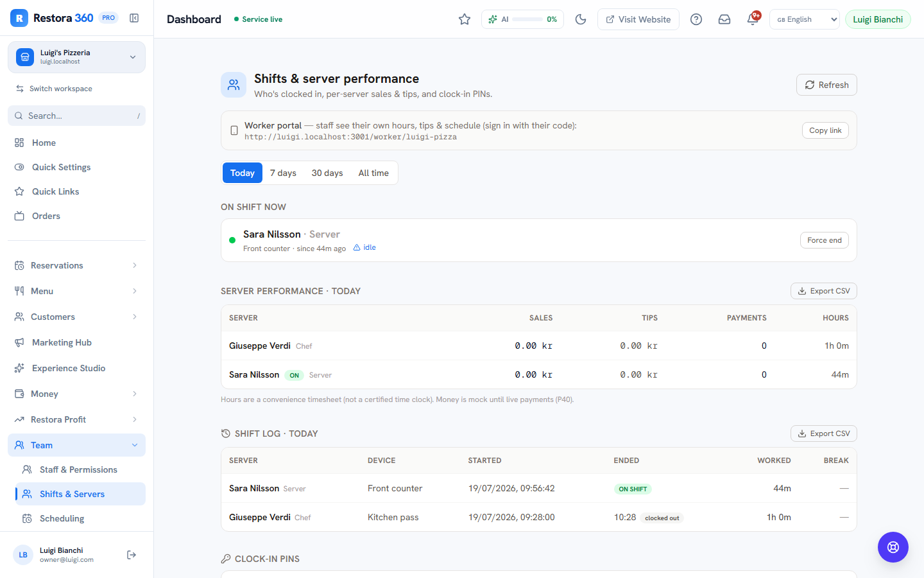The width and height of the screenshot is (924, 578).
Task: Toggle dark mode moon icon
Action: tap(581, 19)
